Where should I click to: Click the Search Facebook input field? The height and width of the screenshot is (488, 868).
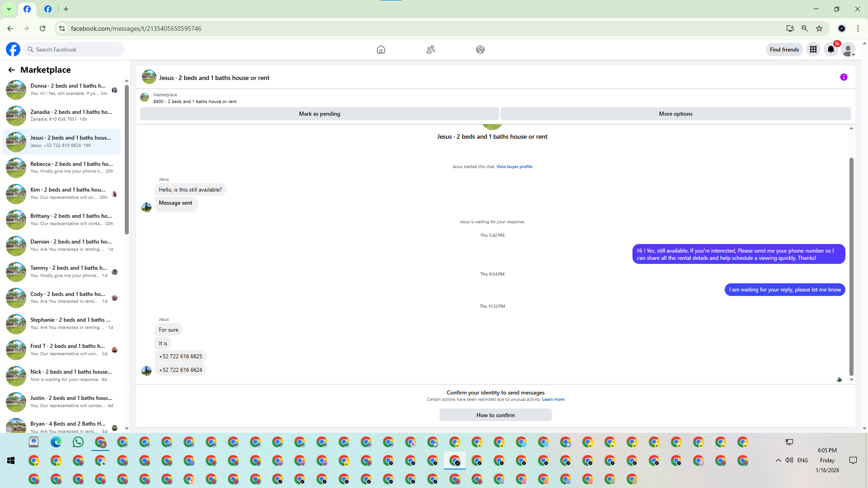tap(75, 50)
